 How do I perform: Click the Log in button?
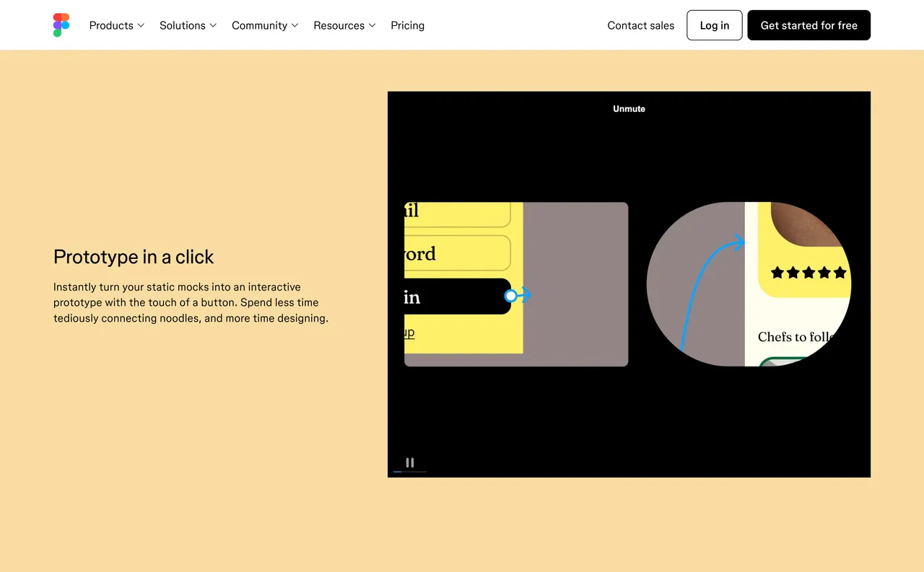(714, 25)
